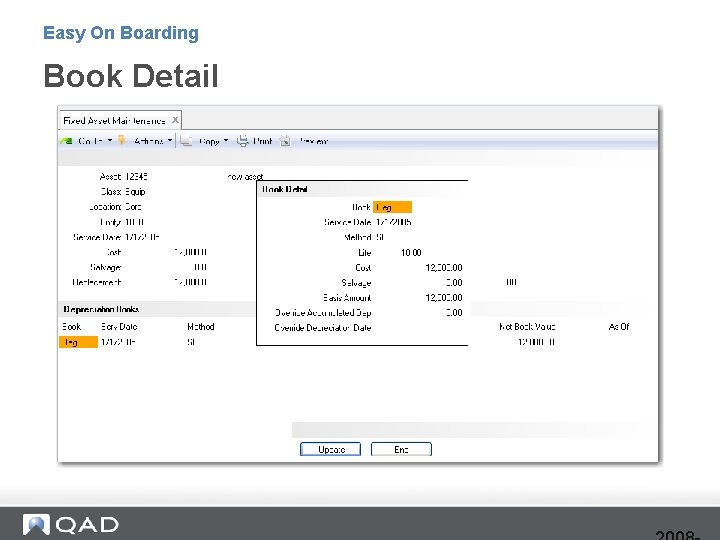The height and width of the screenshot is (540, 720).
Task: Expand the Actions dropdown arrow
Action: [x=170, y=141]
